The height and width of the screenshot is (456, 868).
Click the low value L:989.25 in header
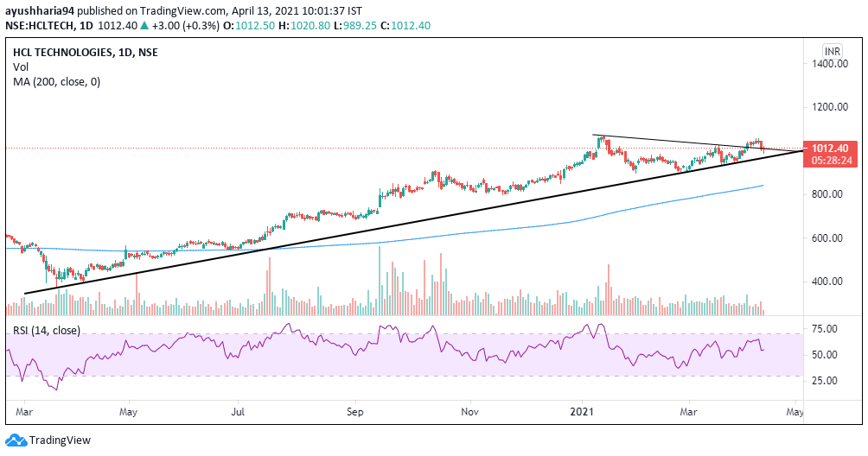[356, 25]
